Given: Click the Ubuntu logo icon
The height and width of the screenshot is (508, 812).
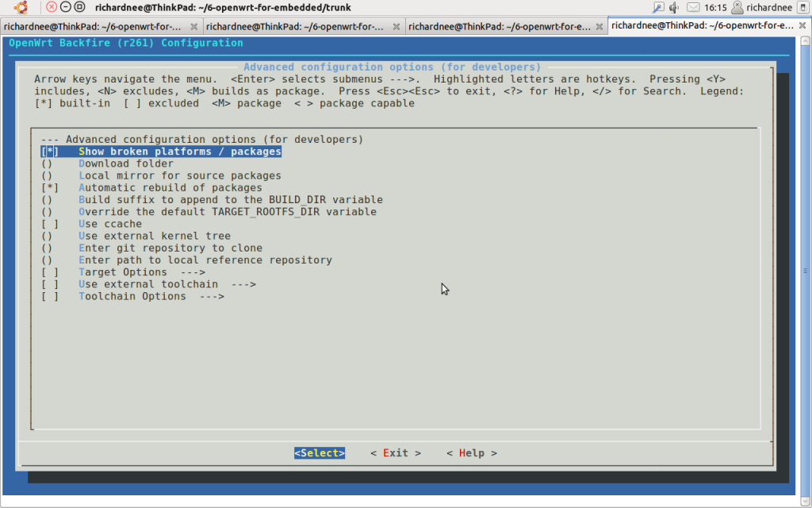Looking at the screenshot, I should 21,7.
